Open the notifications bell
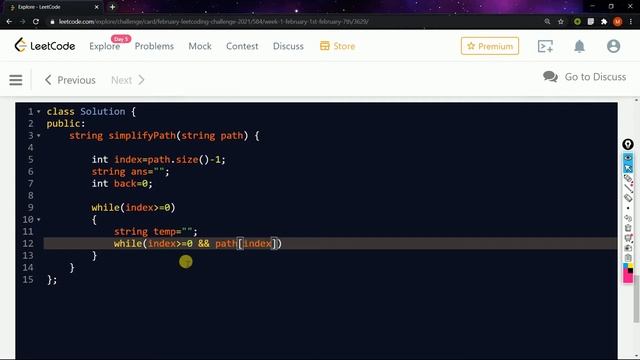 click(579, 46)
